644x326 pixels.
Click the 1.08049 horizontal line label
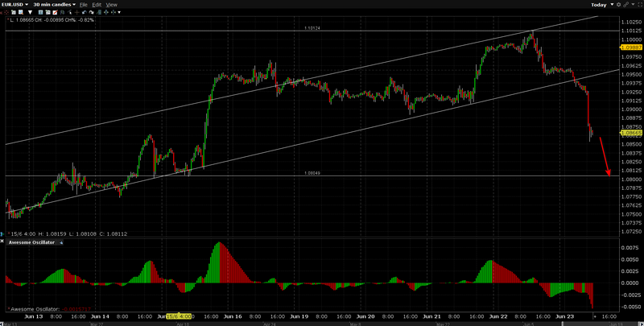point(312,173)
